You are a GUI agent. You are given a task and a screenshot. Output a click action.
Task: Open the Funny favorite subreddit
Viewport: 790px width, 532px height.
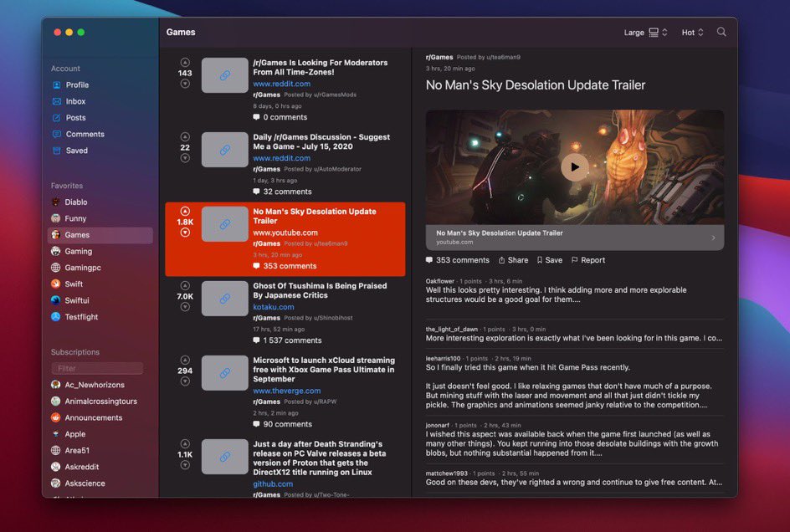[100, 218]
